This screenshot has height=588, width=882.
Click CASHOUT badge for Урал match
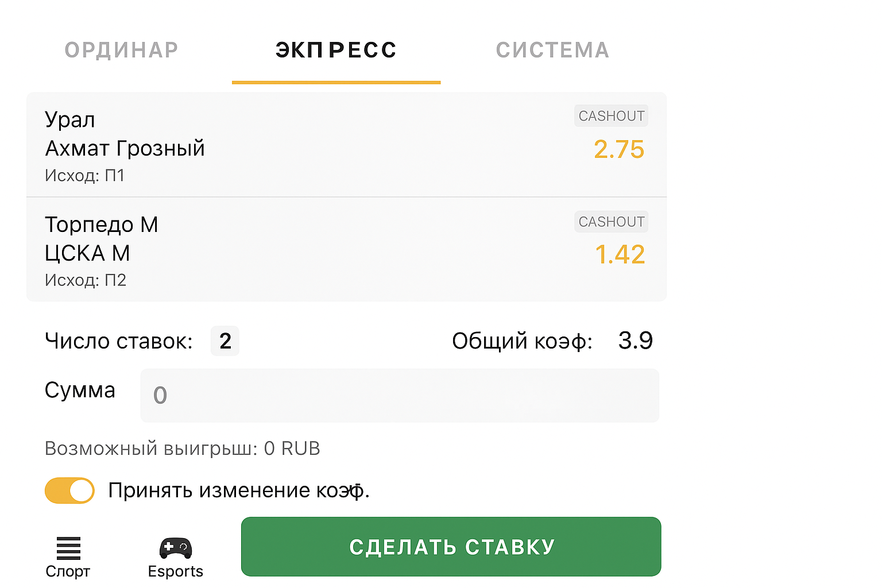pyautogui.click(x=611, y=116)
